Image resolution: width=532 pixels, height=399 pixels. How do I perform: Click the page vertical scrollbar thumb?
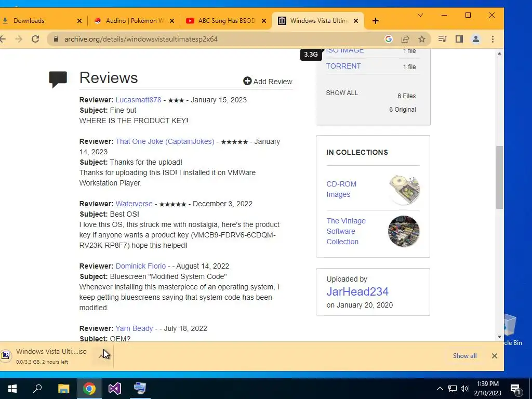click(x=499, y=177)
